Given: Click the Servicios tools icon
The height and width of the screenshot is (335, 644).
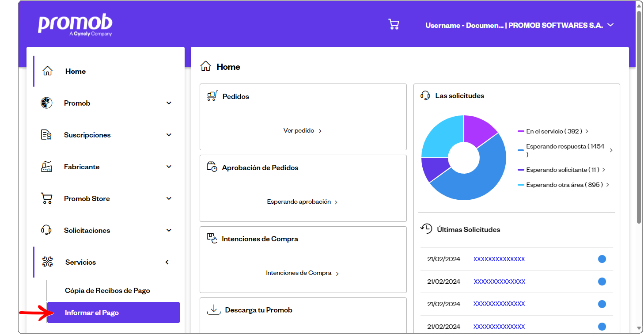Looking at the screenshot, I should click(48, 262).
